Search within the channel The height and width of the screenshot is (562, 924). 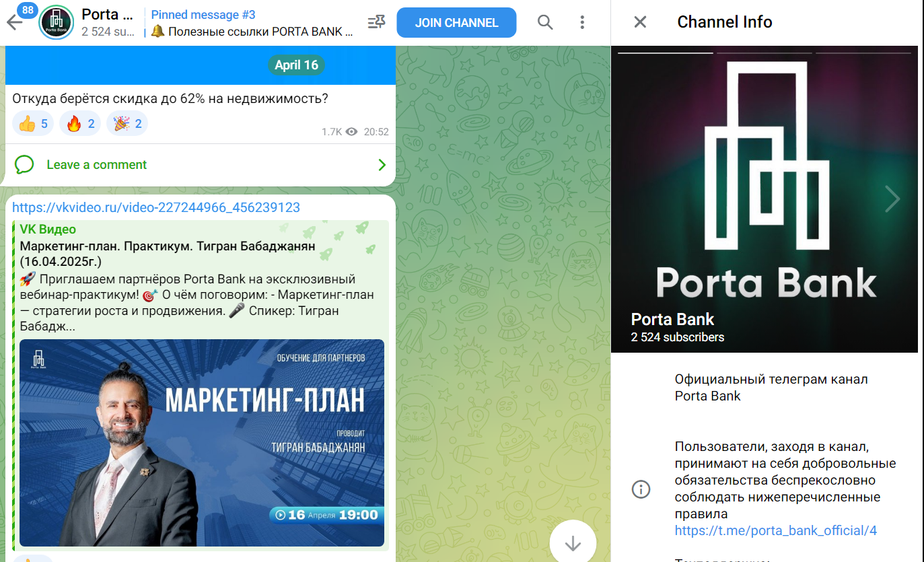pos(545,22)
